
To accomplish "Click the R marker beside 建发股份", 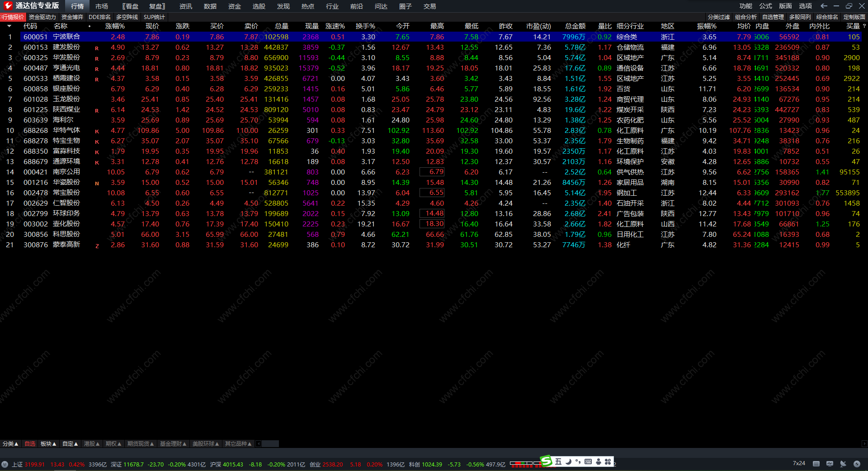I will tap(97, 48).
